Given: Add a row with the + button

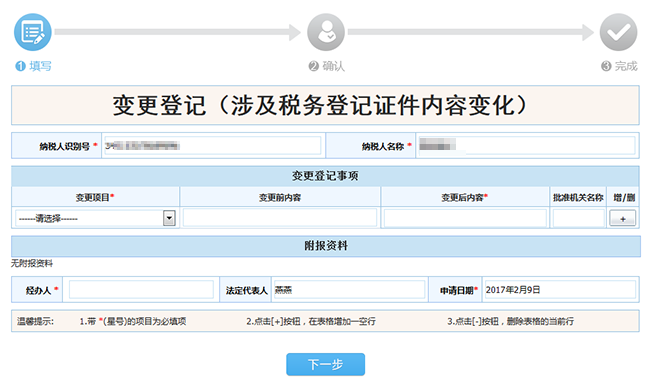Looking at the screenshot, I should pyautogui.click(x=623, y=218).
